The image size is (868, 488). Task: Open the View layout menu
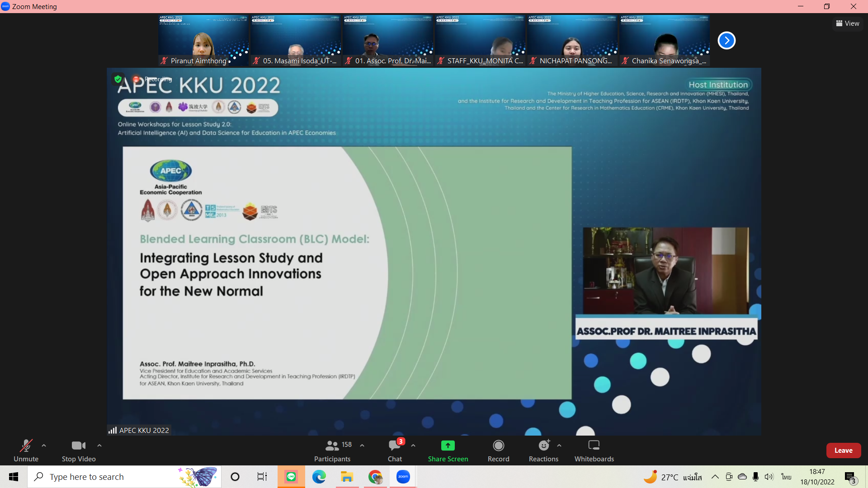pos(848,23)
